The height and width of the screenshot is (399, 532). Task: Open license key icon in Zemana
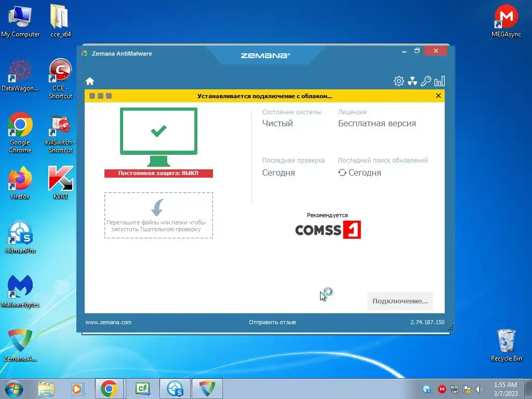click(x=426, y=81)
